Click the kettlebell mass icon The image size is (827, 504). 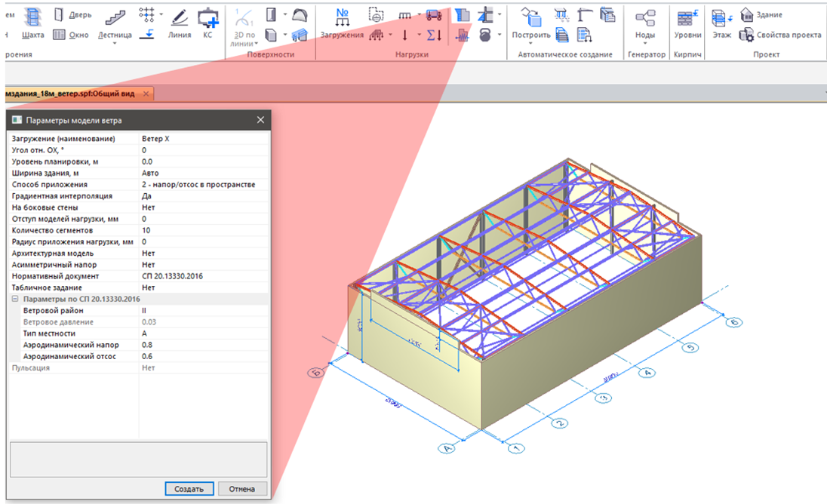(485, 35)
